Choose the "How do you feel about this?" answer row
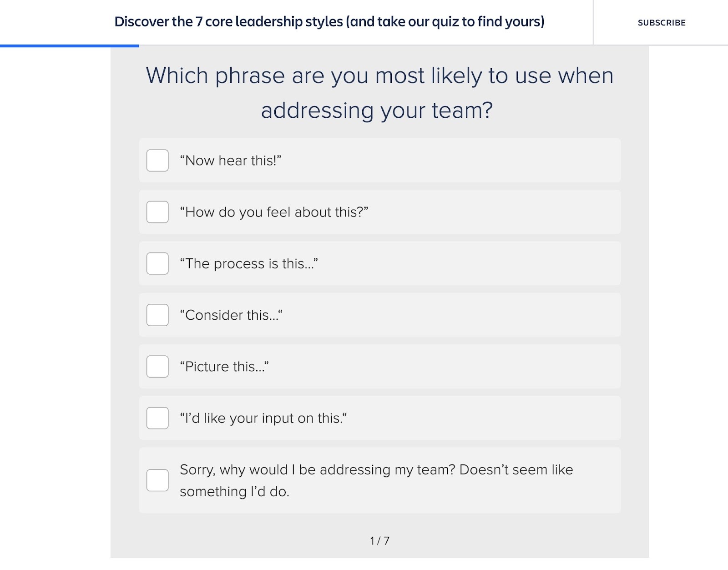Image resolution: width=728 pixels, height=570 pixels. coord(380,212)
